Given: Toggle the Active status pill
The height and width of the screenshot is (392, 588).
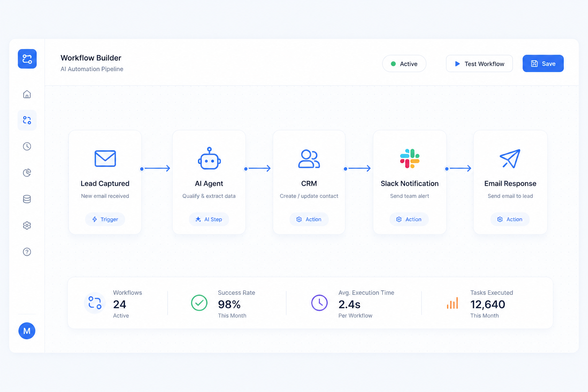Looking at the screenshot, I should tap(404, 64).
